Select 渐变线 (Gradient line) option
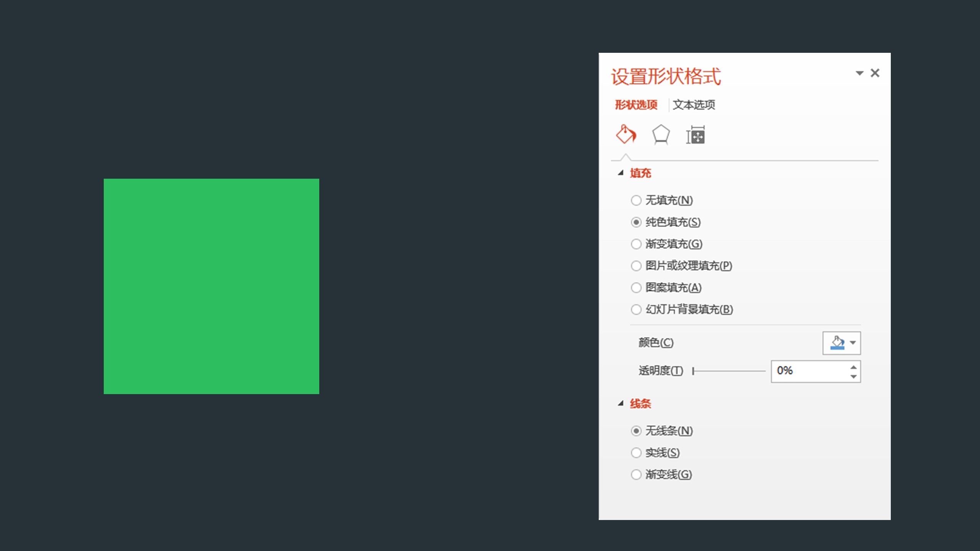 pos(636,475)
